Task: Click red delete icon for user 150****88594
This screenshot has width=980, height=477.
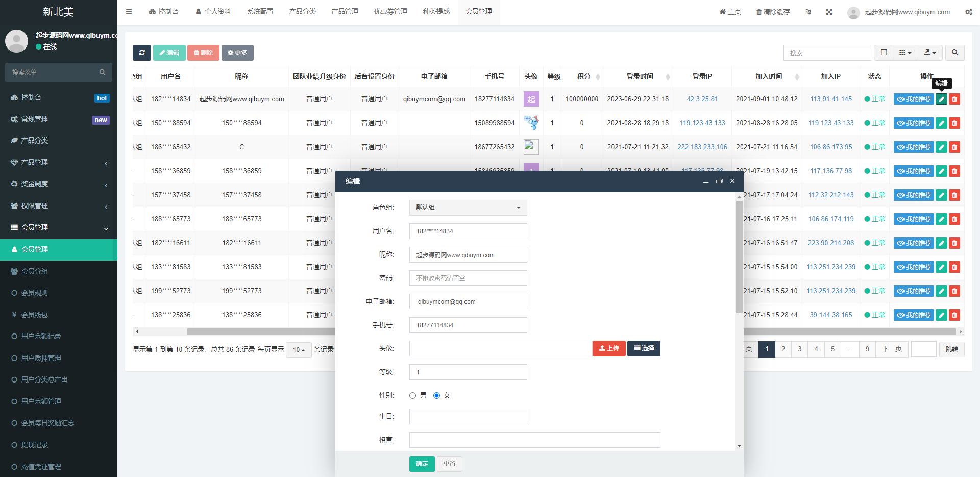Action: [x=954, y=123]
